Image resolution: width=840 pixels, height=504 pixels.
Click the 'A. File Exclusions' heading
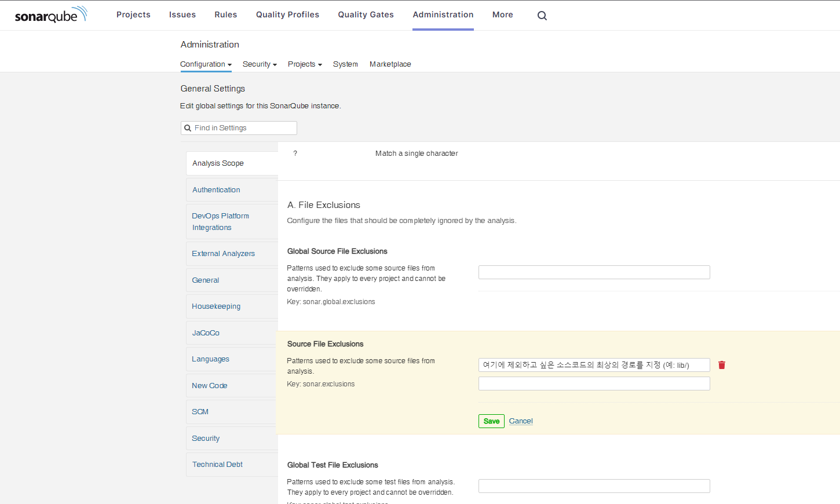point(324,205)
